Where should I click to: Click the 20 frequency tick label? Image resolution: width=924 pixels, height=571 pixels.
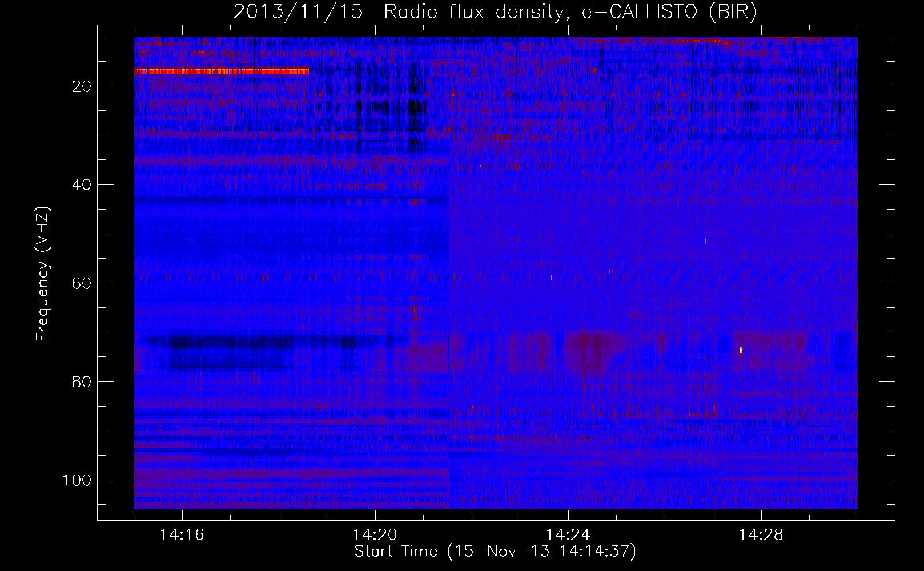point(82,86)
